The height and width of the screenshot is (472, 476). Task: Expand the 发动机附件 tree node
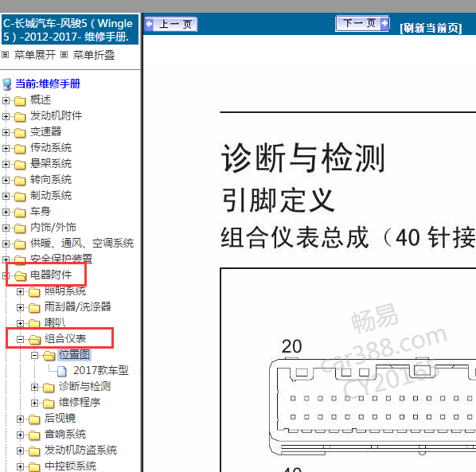pyautogui.click(x=6, y=116)
